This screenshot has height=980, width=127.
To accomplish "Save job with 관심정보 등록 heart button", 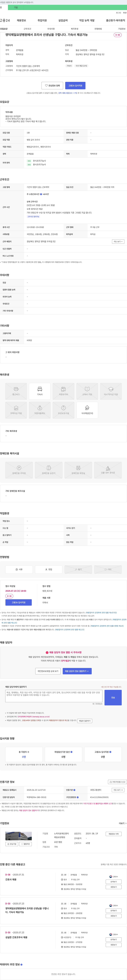I will pos(52,86).
